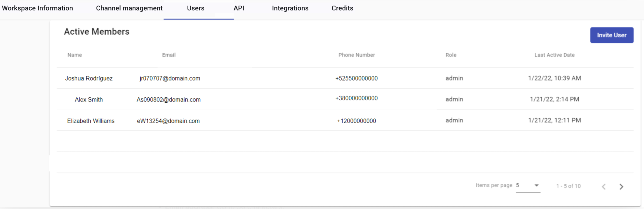Click date 1/21/22, 2:14 PM

tap(554, 99)
